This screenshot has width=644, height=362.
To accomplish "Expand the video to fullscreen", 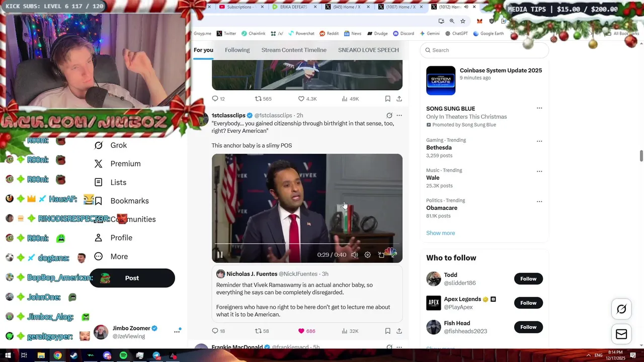I will [x=394, y=255].
